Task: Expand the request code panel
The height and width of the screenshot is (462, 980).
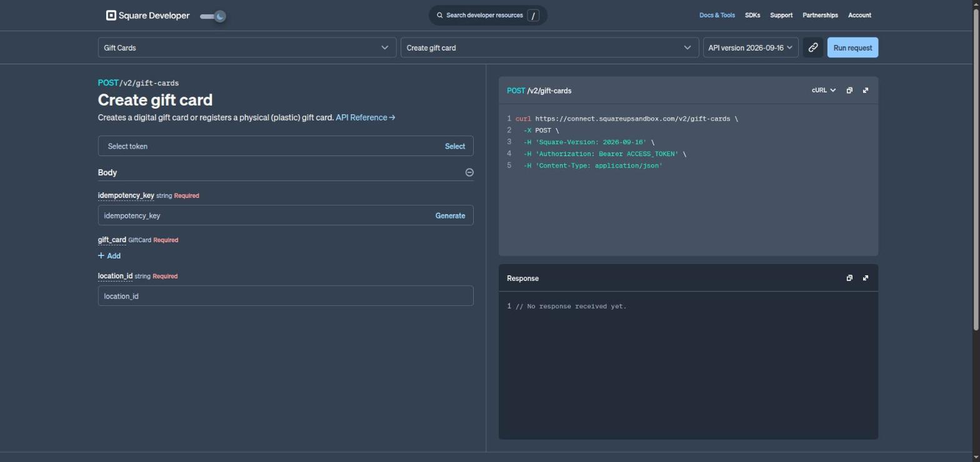Action: tap(866, 91)
